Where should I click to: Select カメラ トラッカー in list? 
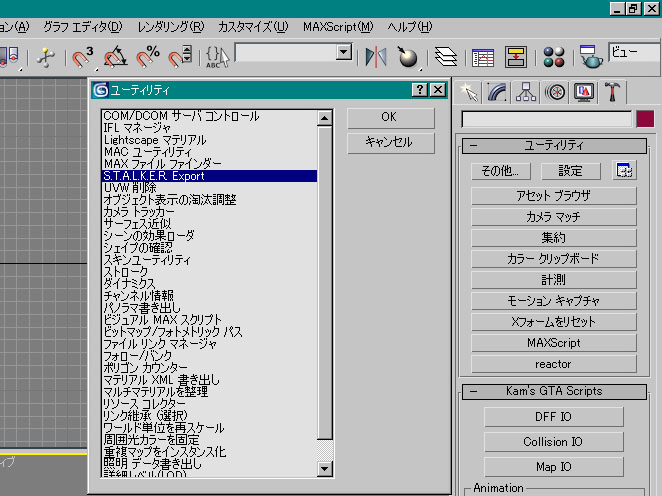coord(209,212)
